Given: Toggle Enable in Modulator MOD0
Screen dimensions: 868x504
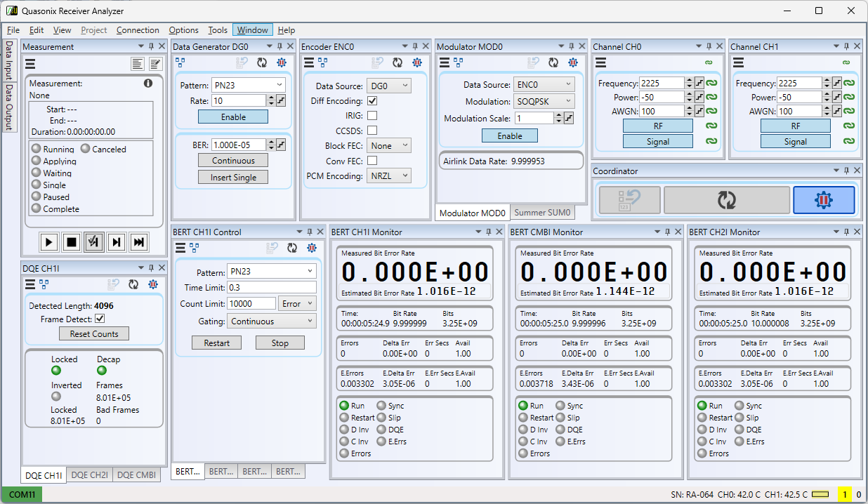Looking at the screenshot, I should tap(510, 135).
